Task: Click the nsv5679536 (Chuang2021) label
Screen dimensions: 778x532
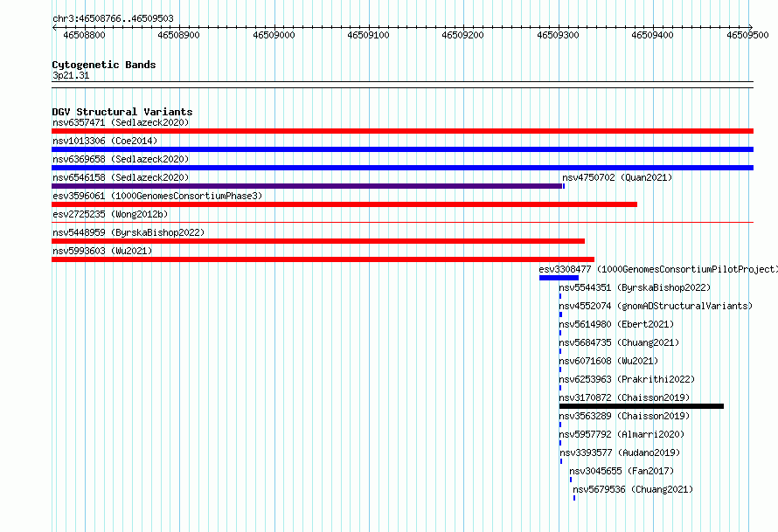Action: pyautogui.click(x=633, y=489)
